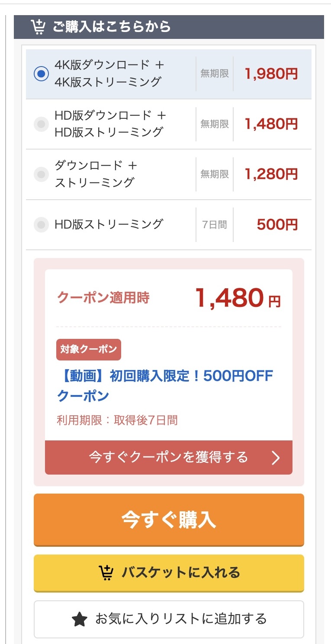The height and width of the screenshot is (644, 331).
Task: Click the 1,280円 price label
Action: (271, 174)
